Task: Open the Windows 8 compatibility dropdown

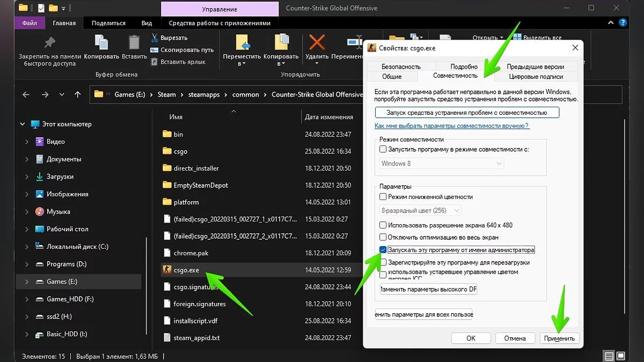Action: tap(442, 163)
